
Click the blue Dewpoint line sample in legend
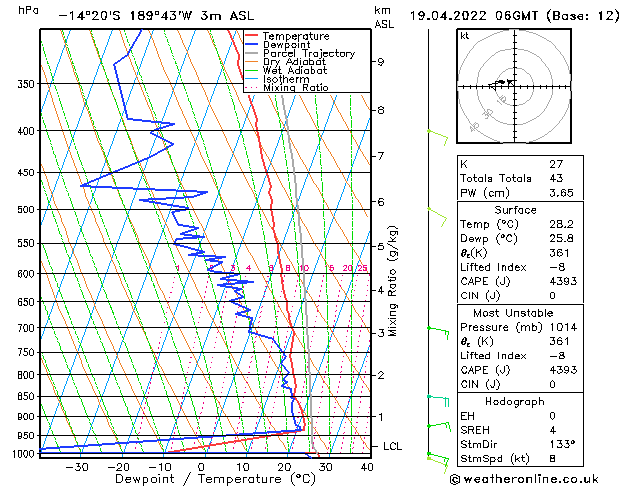252,44
